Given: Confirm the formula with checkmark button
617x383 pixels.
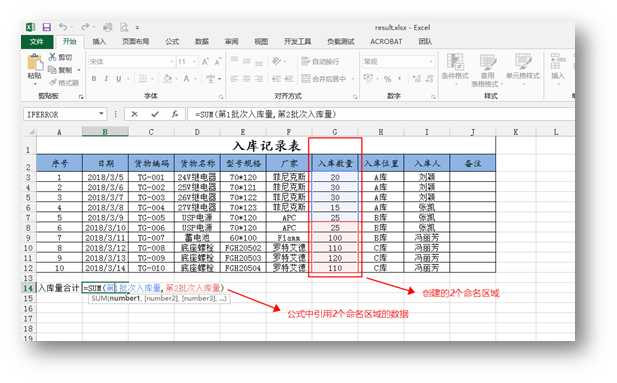Looking at the screenshot, I should [x=155, y=114].
